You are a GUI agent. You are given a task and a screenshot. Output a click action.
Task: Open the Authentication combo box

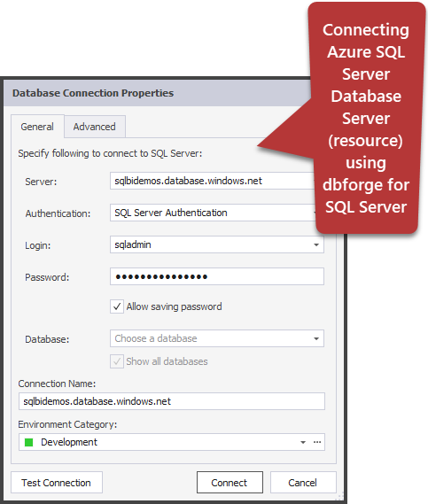(x=213, y=213)
